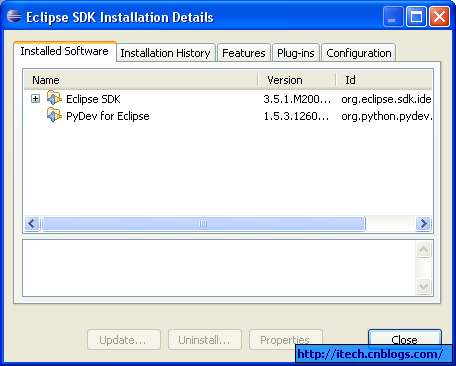The height and width of the screenshot is (366, 456).
Task: Click version 3.5.1.M200... cell
Action: [x=297, y=99]
